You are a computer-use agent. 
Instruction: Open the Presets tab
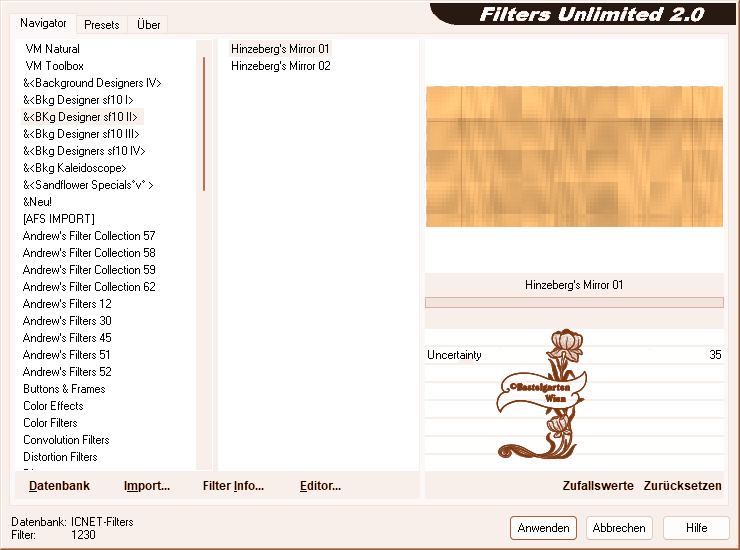[x=101, y=25]
